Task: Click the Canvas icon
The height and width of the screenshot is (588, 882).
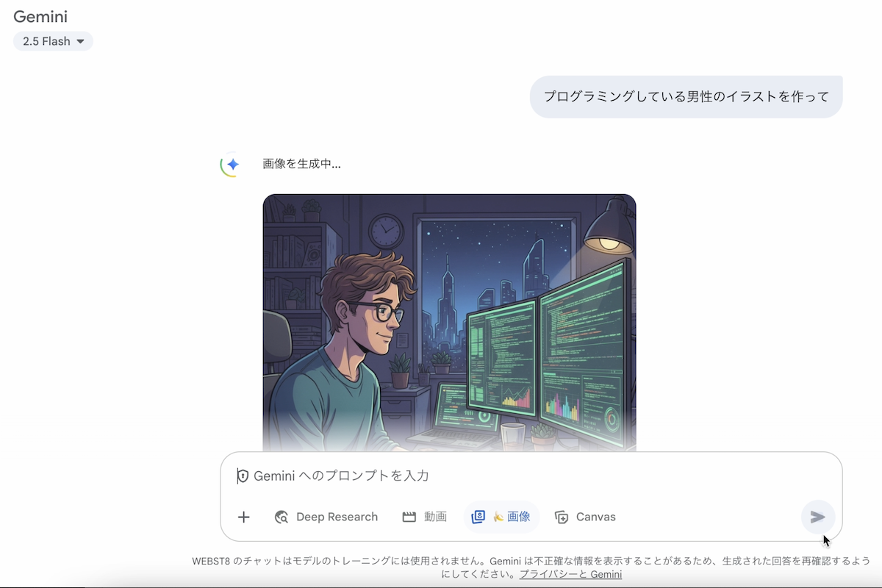Action: pyautogui.click(x=562, y=517)
